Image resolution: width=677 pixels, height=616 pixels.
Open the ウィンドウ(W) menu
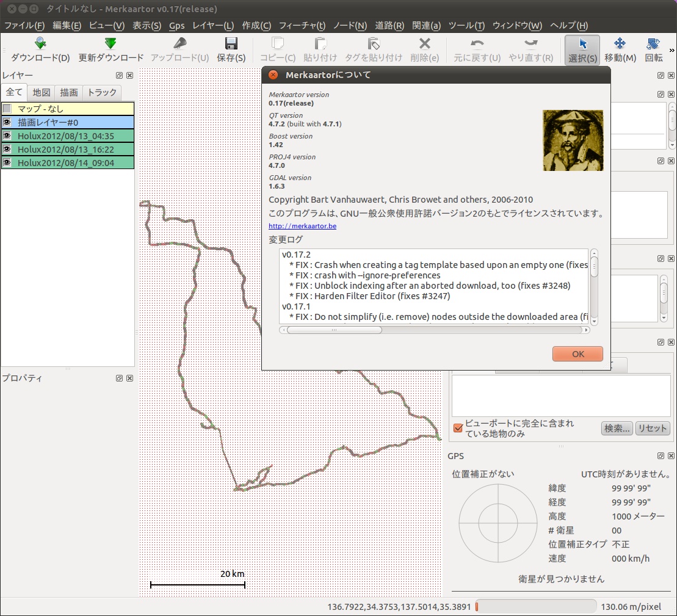point(517,26)
